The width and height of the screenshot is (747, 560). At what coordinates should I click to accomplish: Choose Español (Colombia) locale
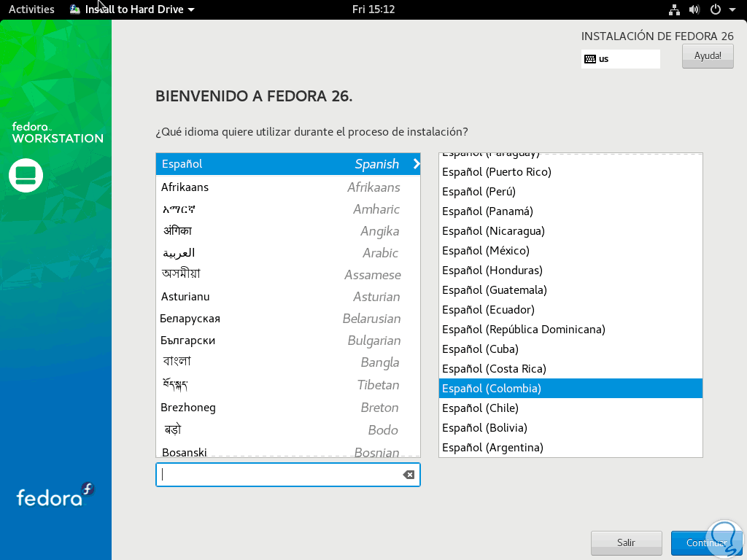(x=570, y=389)
